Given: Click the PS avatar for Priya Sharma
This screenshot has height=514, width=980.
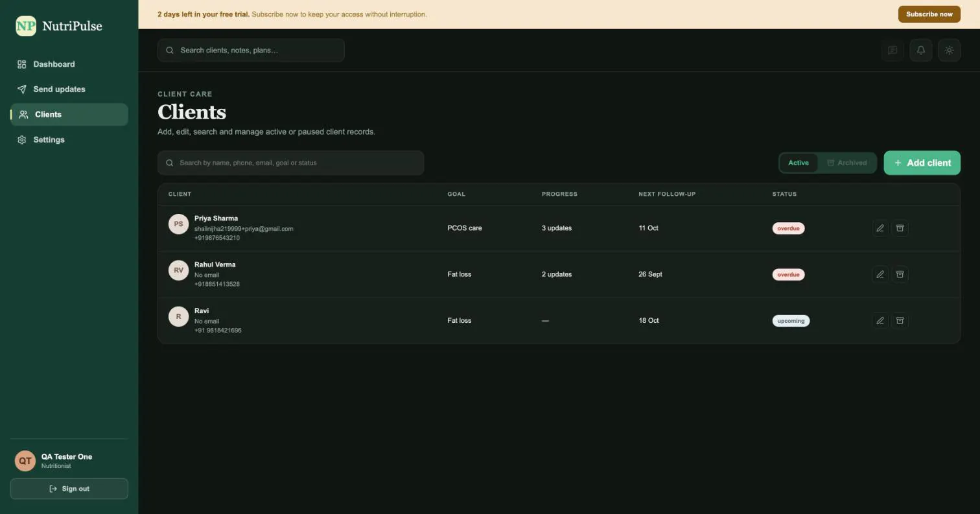Looking at the screenshot, I should [179, 224].
